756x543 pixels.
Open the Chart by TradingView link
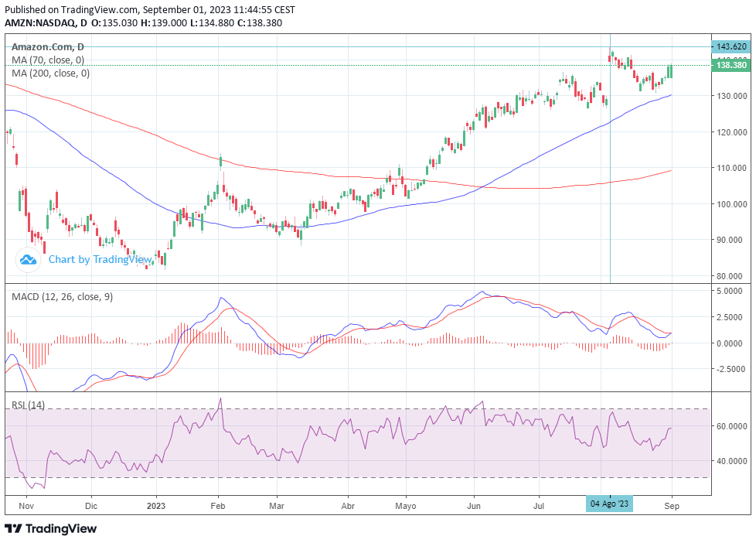coord(100,260)
